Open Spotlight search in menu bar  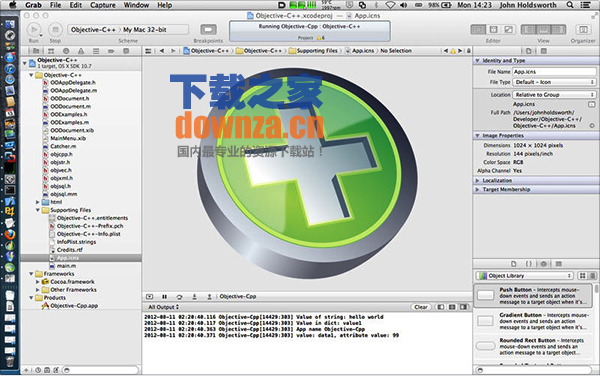point(570,5)
